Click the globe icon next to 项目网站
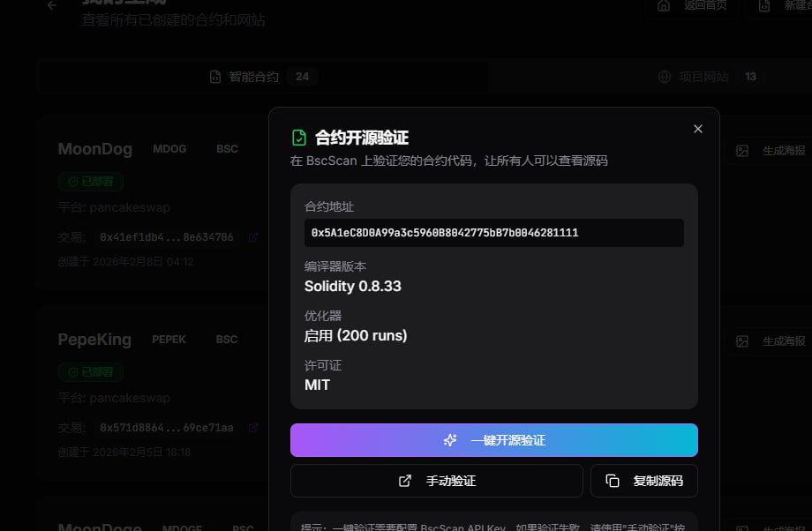Image resolution: width=812 pixels, height=531 pixels. point(665,76)
